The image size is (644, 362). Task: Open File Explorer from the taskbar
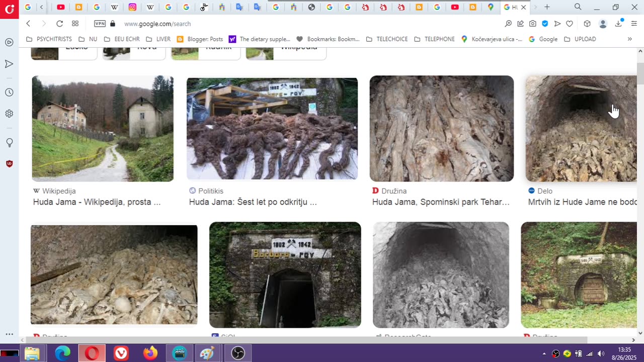32,353
